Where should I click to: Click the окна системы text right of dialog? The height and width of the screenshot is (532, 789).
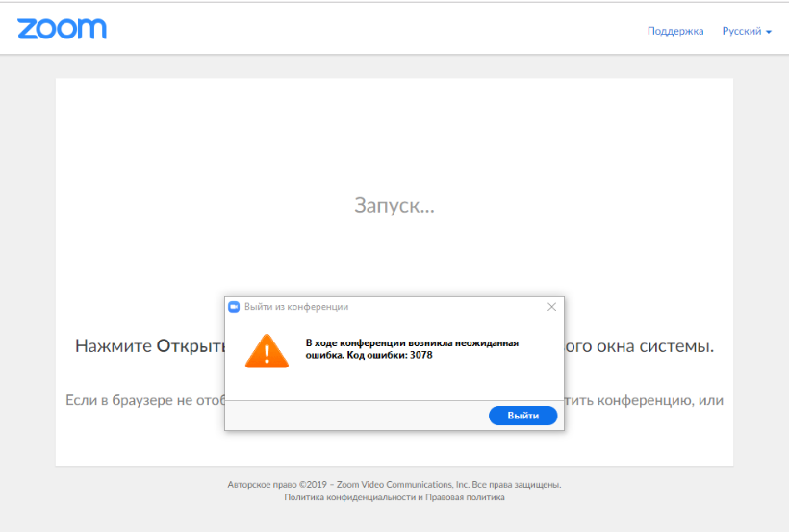click(639, 346)
